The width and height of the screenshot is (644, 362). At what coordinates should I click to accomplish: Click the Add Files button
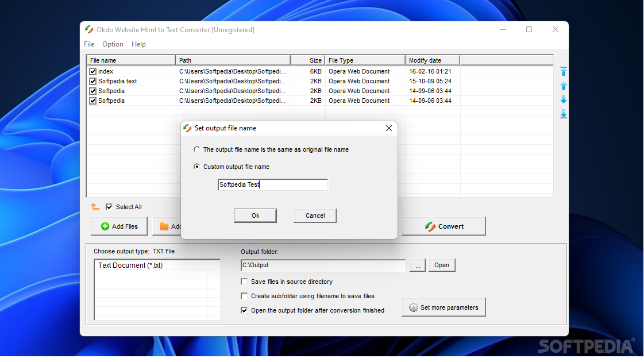(119, 226)
